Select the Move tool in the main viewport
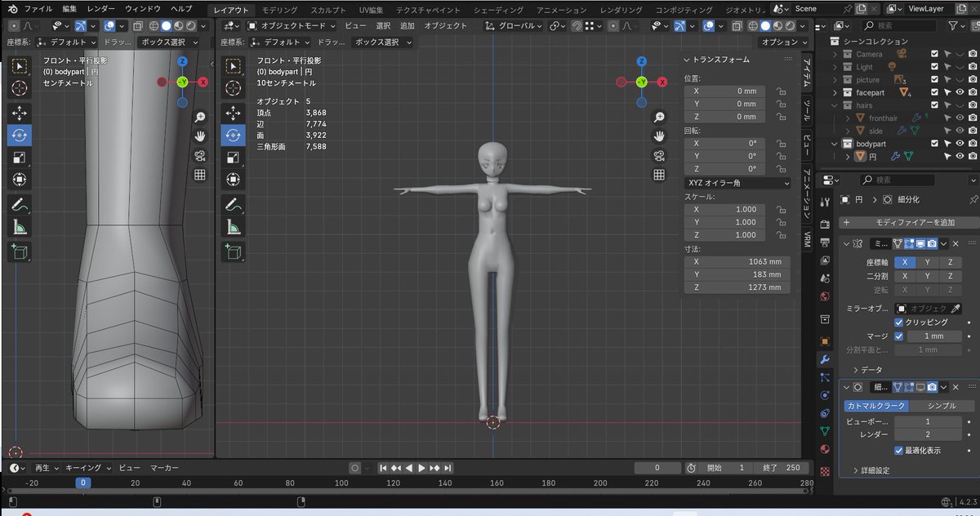980x516 pixels. tap(233, 113)
